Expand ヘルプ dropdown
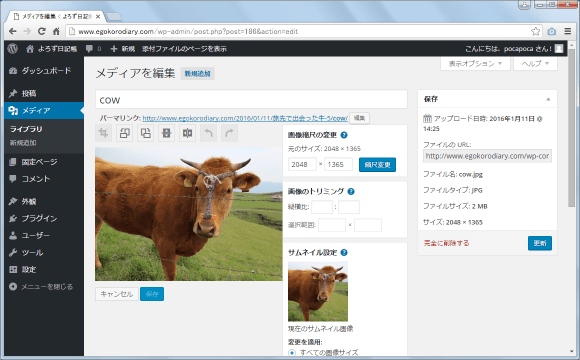The image size is (580, 360). [535, 64]
